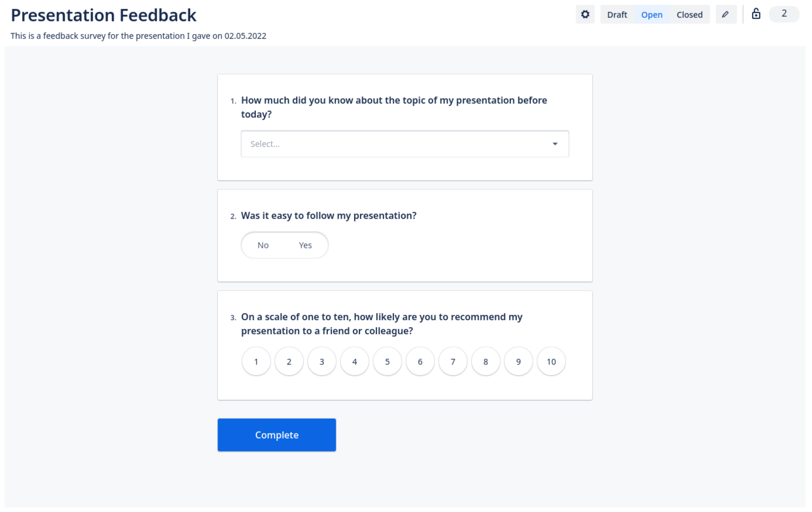Click the dropdown arrow in question 1

coord(554,144)
